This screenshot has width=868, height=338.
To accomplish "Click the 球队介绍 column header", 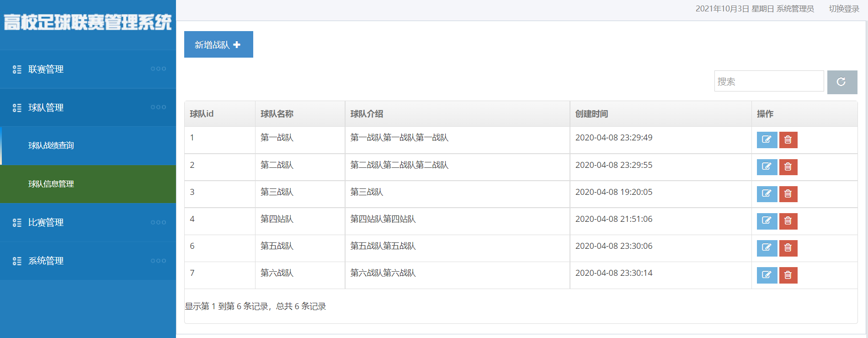I will pos(457,114).
